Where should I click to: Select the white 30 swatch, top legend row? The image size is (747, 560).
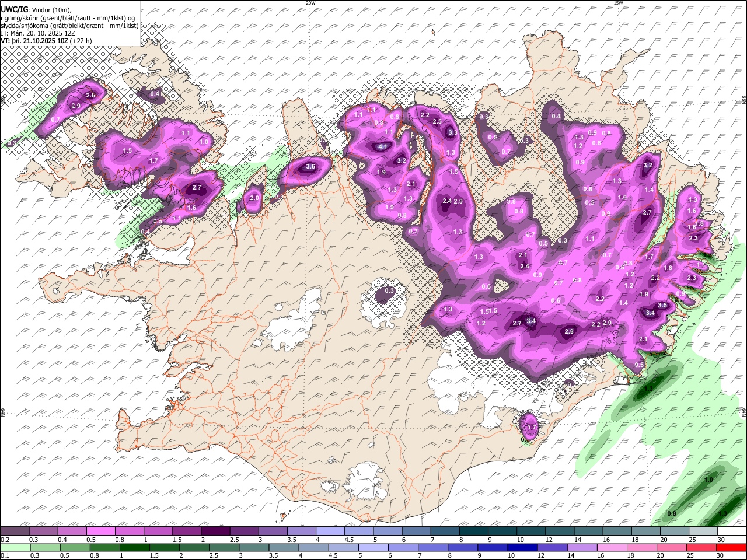tap(732, 531)
